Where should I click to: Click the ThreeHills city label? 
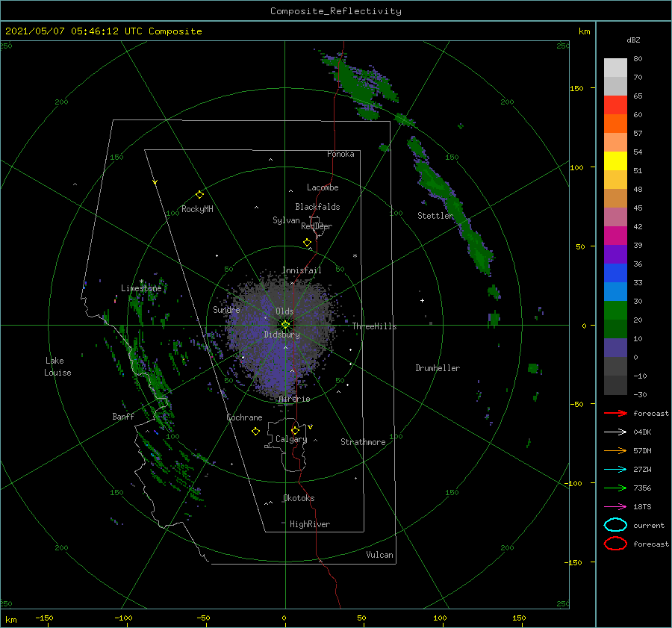click(375, 326)
